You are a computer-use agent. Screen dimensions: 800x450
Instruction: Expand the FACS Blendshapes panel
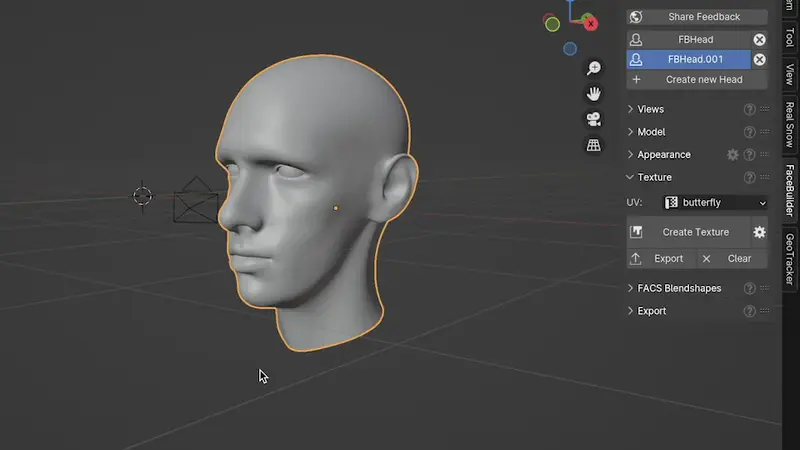(x=630, y=288)
